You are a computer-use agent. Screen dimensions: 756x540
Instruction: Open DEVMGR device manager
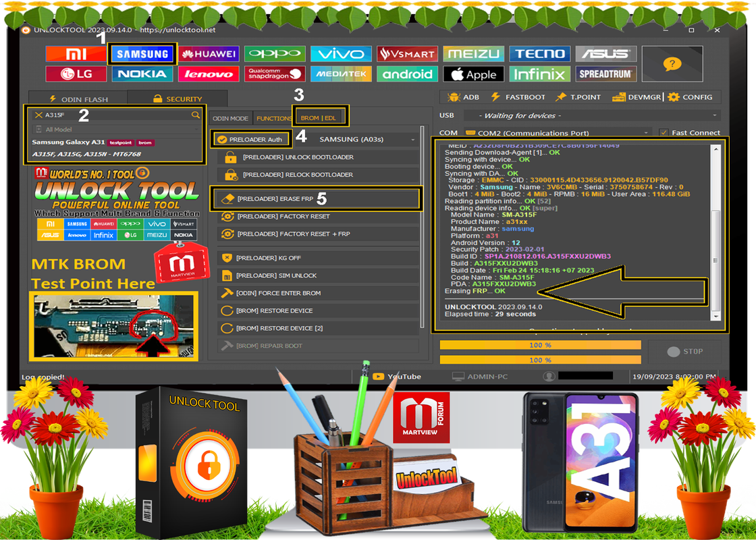637,97
